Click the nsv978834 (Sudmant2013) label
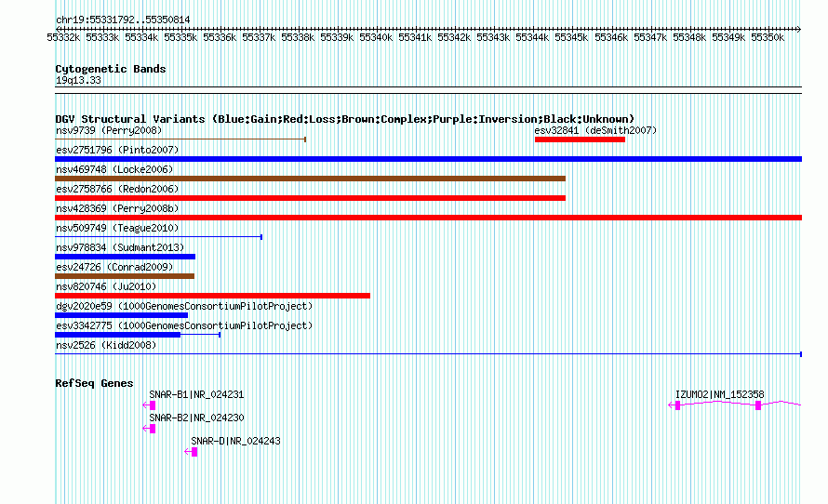The height and width of the screenshot is (504, 828). pyautogui.click(x=120, y=247)
